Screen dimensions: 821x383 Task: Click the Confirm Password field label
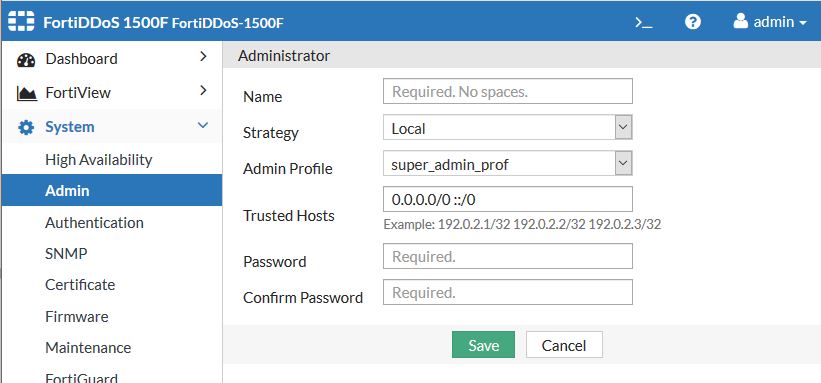pyautogui.click(x=303, y=298)
